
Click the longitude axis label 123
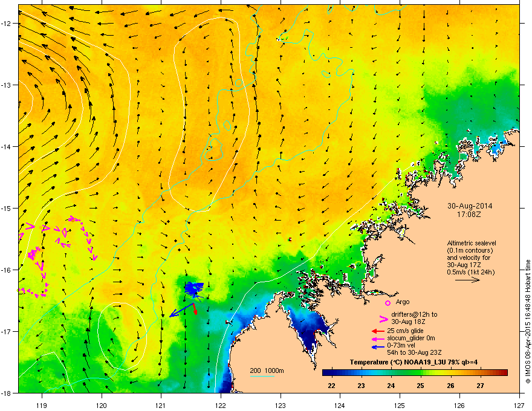[x=281, y=405]
